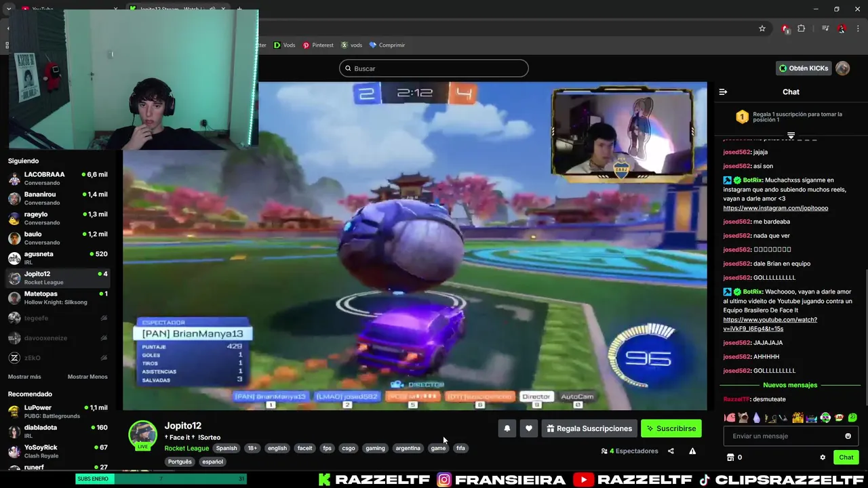The width and height of the screenshot is (868, 488).
Task: Open chat settings gear icon
Action: point(823,457)
